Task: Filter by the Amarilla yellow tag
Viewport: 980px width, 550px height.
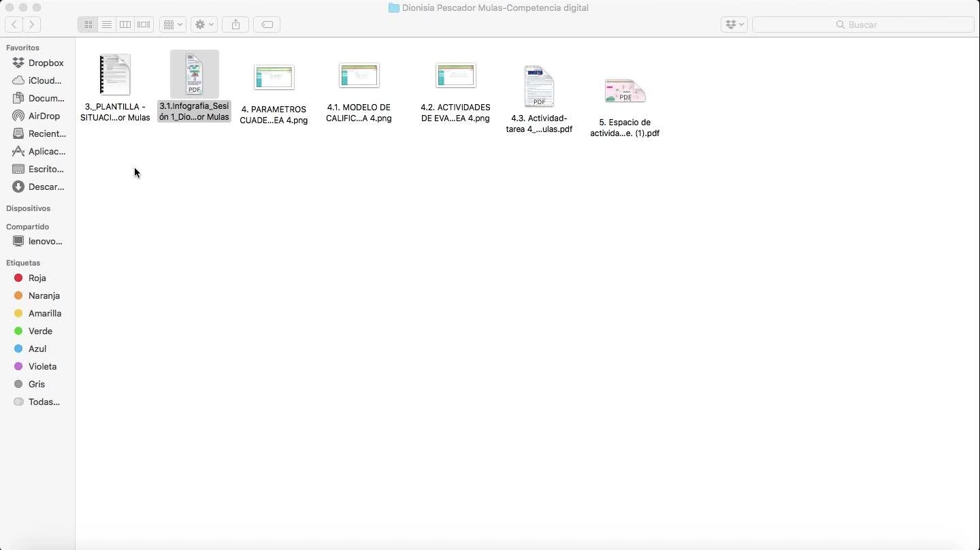Action: [37, 313]
